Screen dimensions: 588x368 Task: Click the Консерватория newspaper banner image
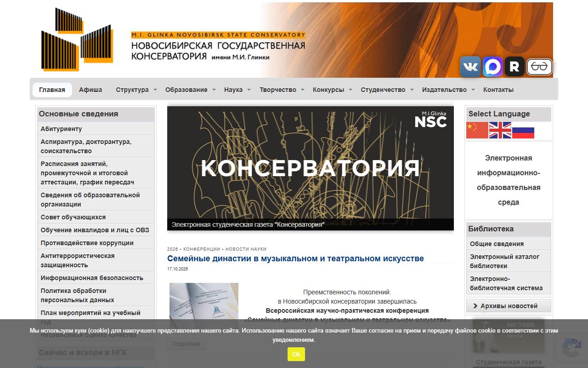311,168
